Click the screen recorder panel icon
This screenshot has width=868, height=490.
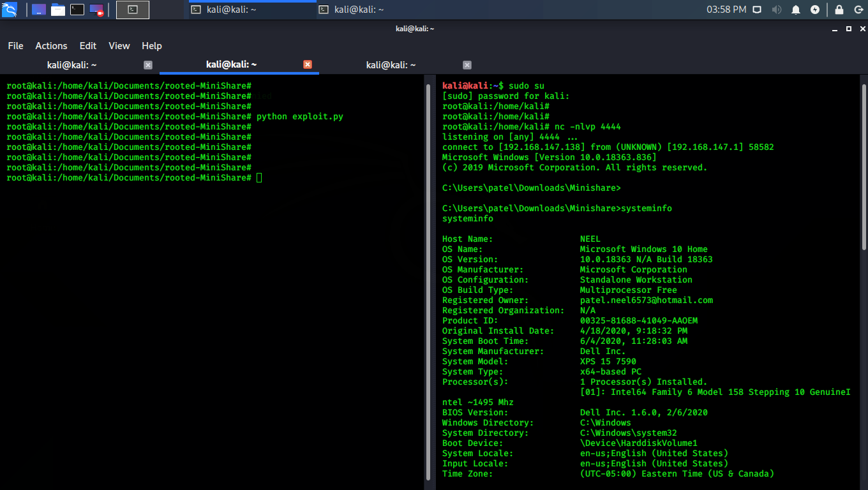point(96,10)
